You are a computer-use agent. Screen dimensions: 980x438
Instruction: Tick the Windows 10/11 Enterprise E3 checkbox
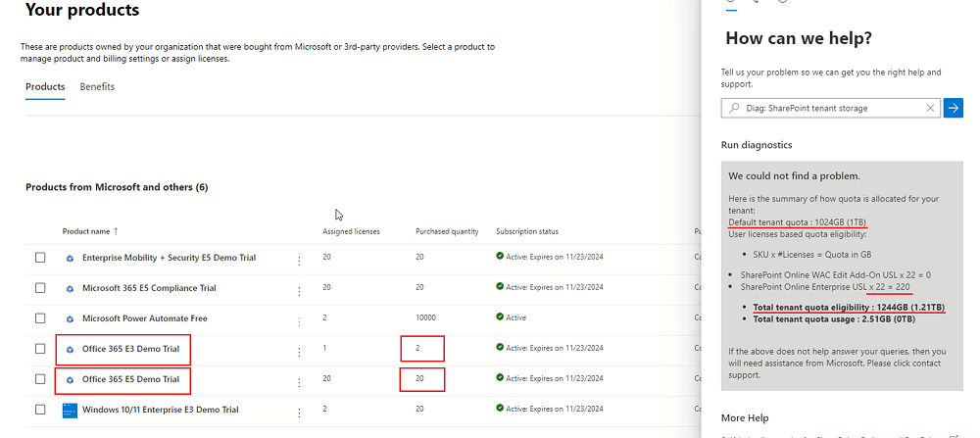40,410
